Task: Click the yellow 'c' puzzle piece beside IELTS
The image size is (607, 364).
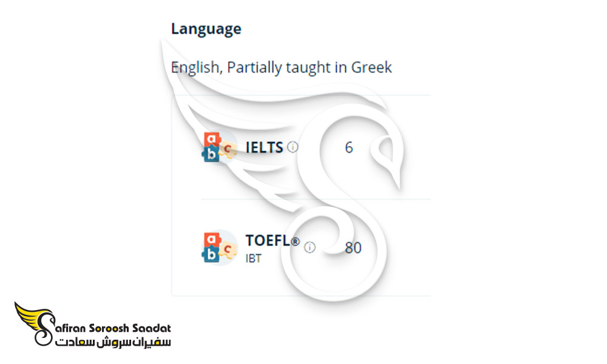Action: tap(228, 149)
